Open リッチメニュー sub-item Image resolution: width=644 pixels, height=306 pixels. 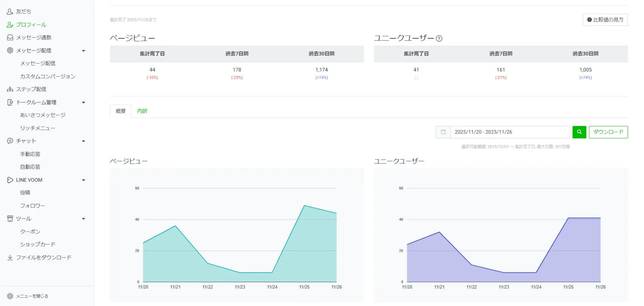pos(38,128)
